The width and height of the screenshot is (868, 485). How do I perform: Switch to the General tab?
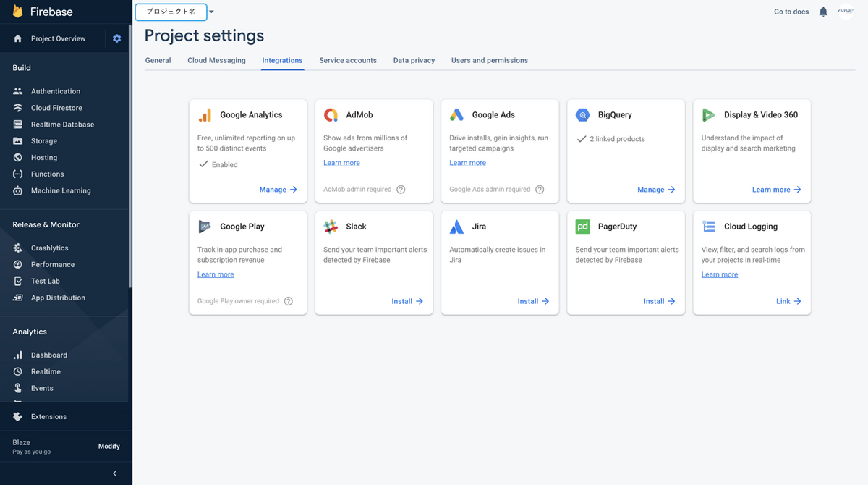click(158, 61)
